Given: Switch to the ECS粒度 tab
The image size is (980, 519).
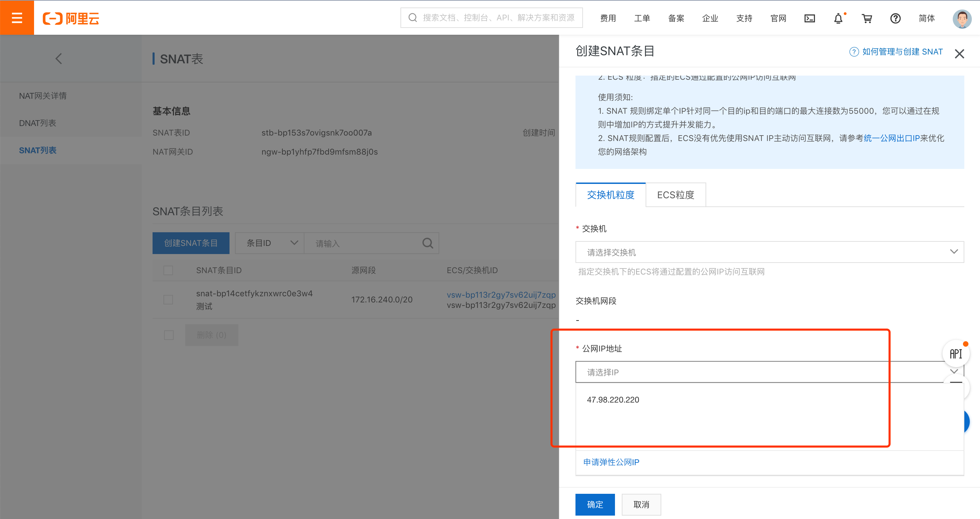Looking at the screenshot, I should [x=675, y=195].
